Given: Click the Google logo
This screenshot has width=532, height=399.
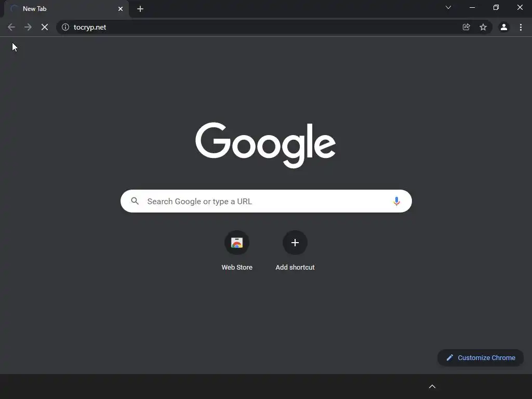Looking at the screenshot, I should (265, 145).
